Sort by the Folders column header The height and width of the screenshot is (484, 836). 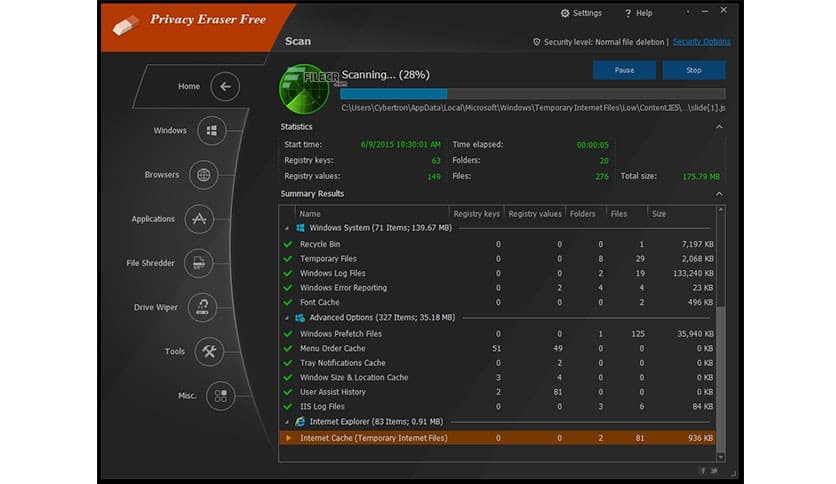[585, 214]
